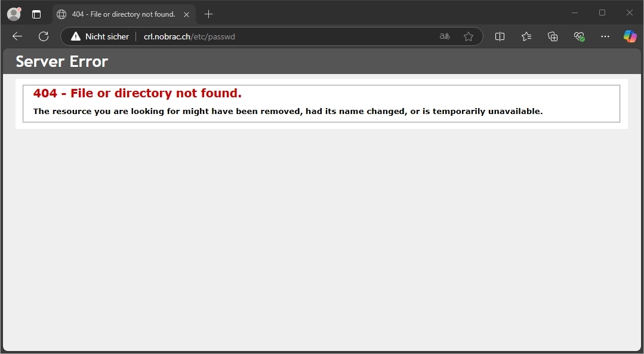
Task: Add this page to favorites with star
Action: click(469, 36)
